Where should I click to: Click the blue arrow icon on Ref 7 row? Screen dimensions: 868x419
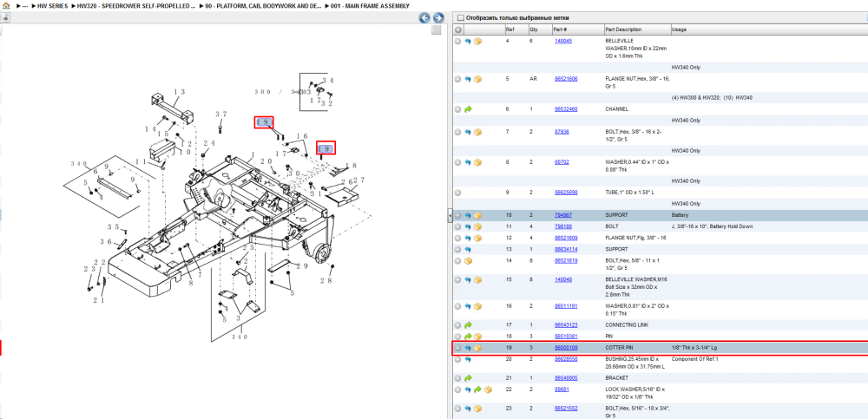coord(468,132)
